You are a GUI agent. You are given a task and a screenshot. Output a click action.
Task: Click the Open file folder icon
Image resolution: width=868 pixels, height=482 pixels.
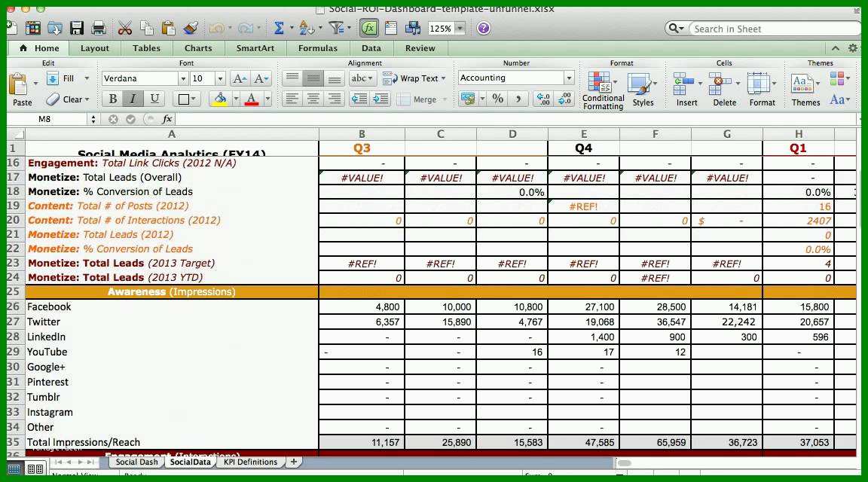55,28
